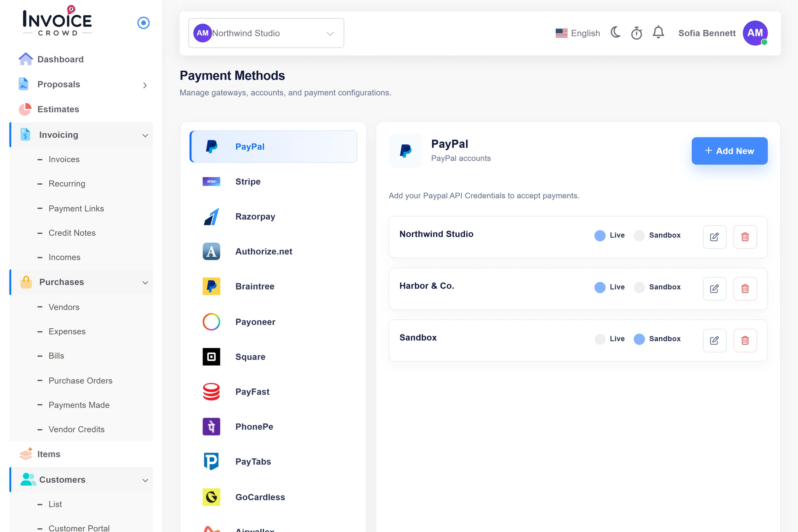
Task: Edit the Sandbox account entry
Action: click(x=714, y=340)
